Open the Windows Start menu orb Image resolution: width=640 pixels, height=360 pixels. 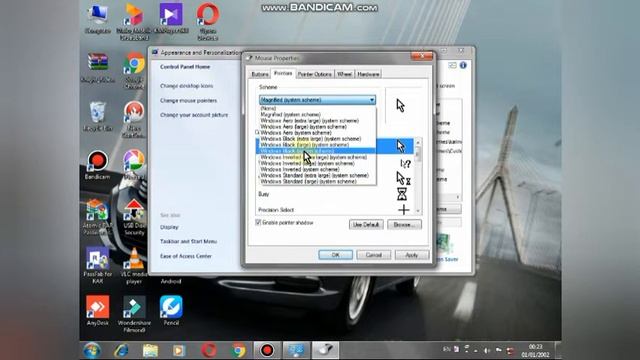(x=92, y=351)
